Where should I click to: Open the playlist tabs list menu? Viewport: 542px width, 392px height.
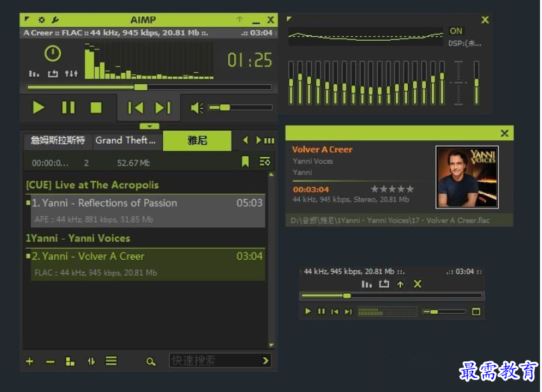pyautogui.click(x=269, y=140)
